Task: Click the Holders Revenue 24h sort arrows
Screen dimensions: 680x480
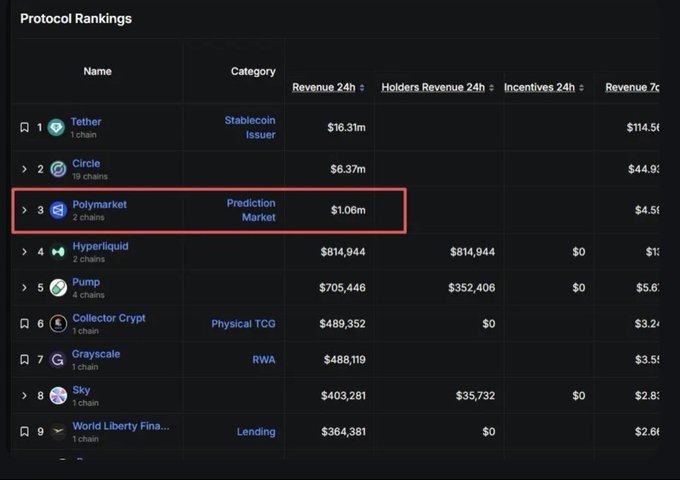Action: click(x=491, y=88)
